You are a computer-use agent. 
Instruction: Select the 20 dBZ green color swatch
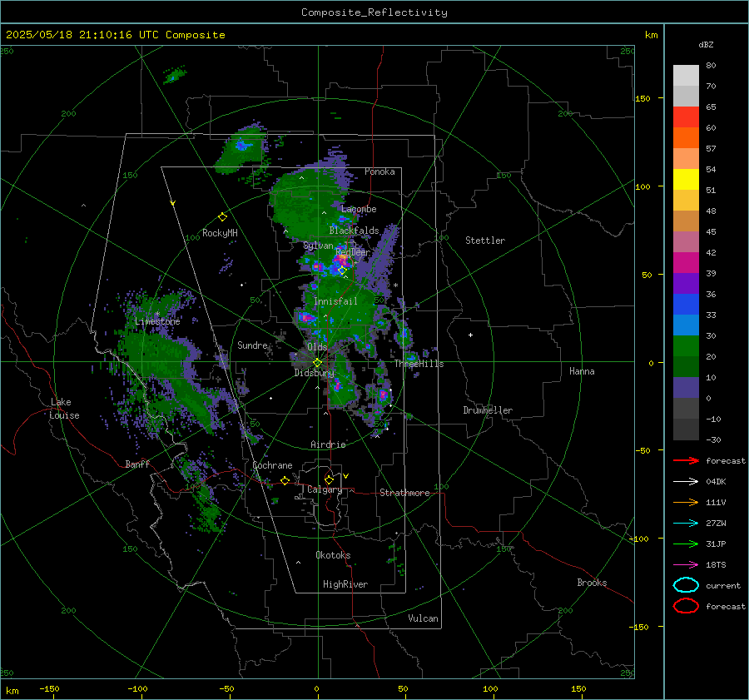click(686, 345)
